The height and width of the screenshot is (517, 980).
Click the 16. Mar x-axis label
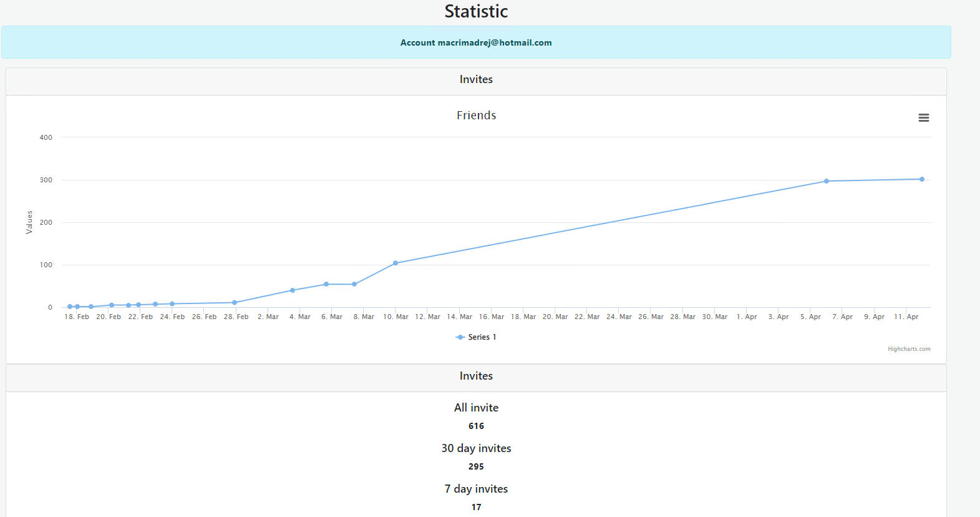click(492, 317)
